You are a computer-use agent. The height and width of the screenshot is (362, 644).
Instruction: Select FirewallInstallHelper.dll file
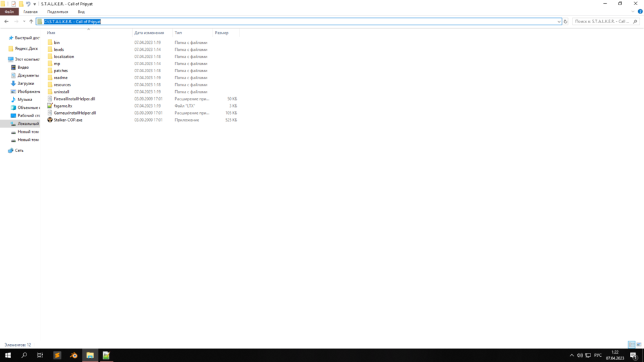click(x=74, y=99)
